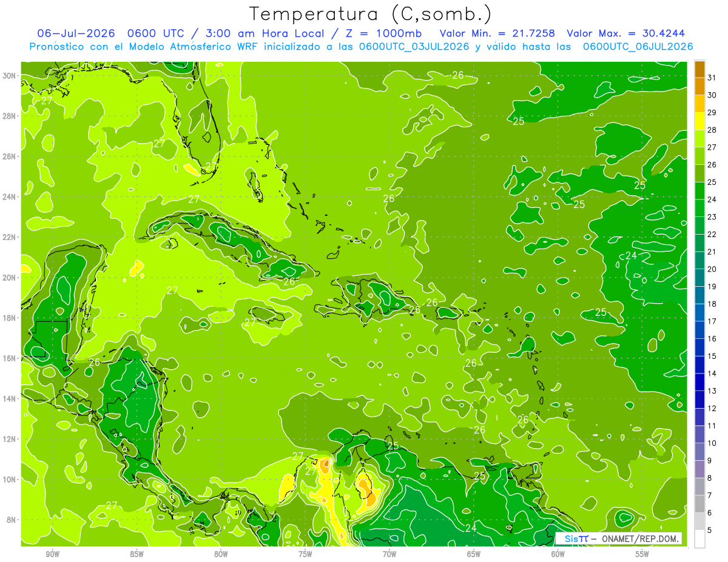Select initialization time "0600UTC_03JUL2026"
Screen dimensions: 728x562
coord(415,46)
